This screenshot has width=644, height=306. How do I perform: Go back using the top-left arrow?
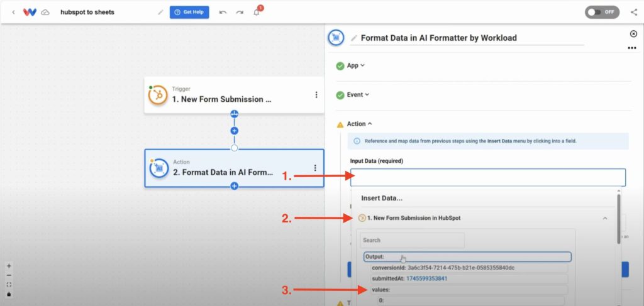[x=14, y=13]
